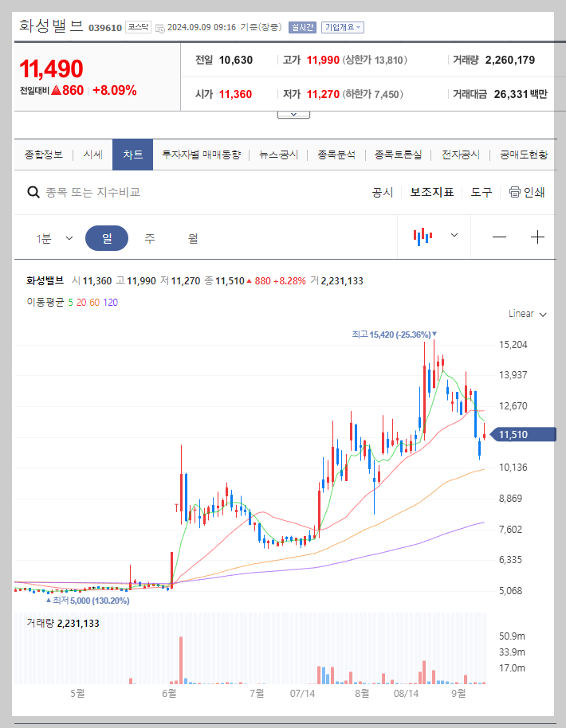Click the 공시 disclosure overlay option
This screenshot has height=728, width=566.
(383, 191)
